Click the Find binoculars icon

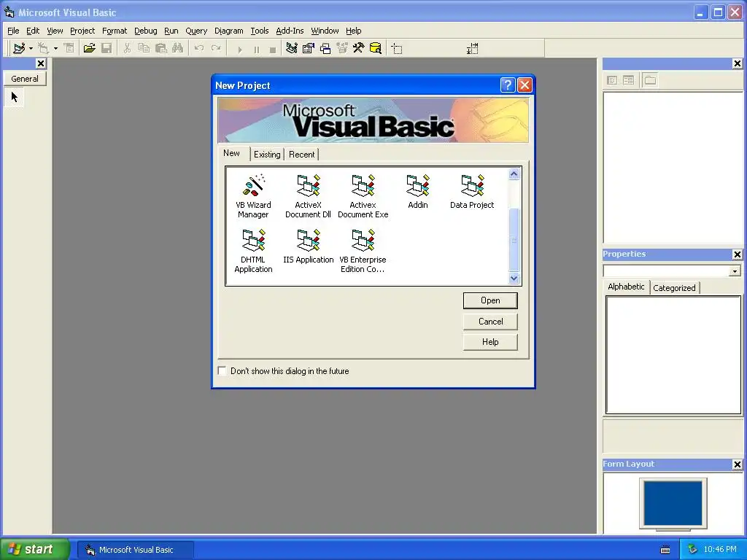click(x=178, y=48)
